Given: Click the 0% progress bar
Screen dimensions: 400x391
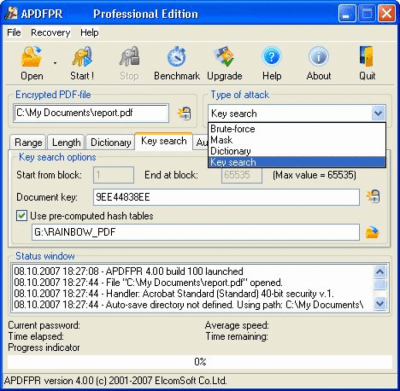Looking at the screenshot, I should coord(200,362).
